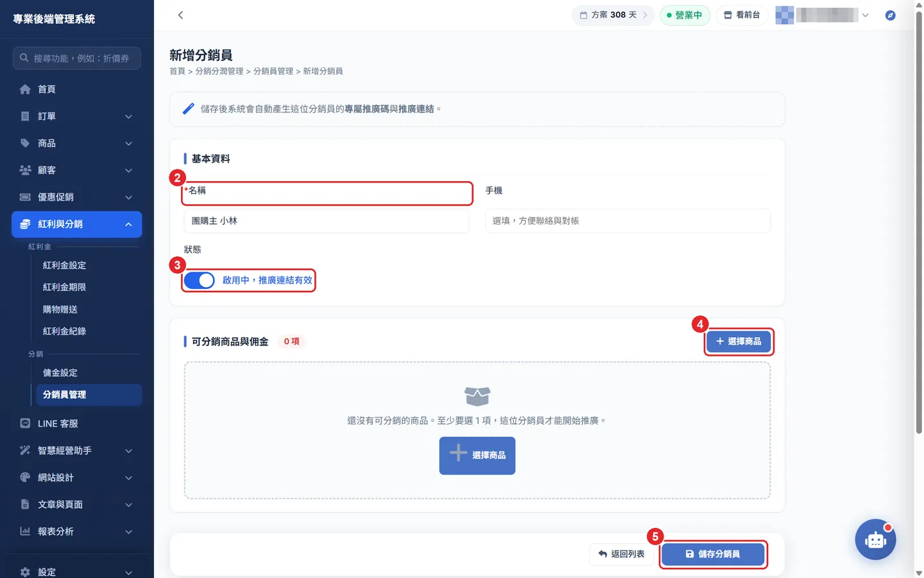
Task: Click the 返回列表 button
Action: (621, 554)
